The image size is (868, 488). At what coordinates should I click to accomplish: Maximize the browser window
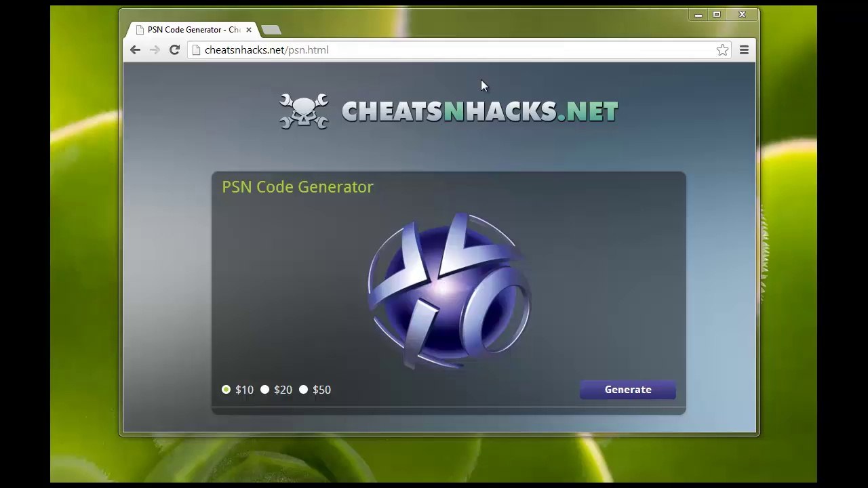(717, 14)
